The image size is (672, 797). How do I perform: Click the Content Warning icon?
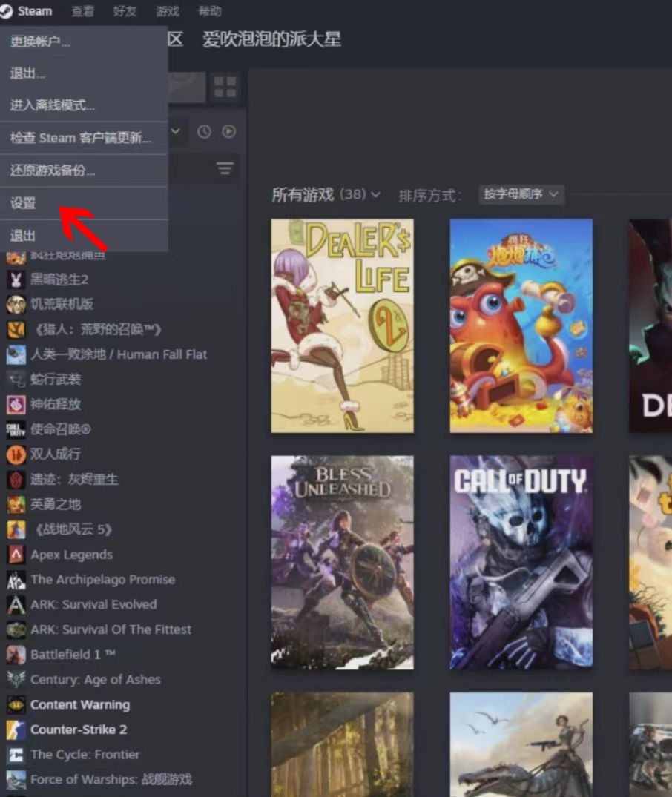coord(16,704)
